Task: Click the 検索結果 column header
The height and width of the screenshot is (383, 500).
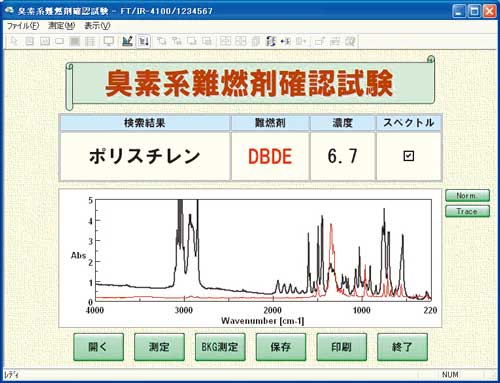Action: pyautogui.click(x=145, y=123)
